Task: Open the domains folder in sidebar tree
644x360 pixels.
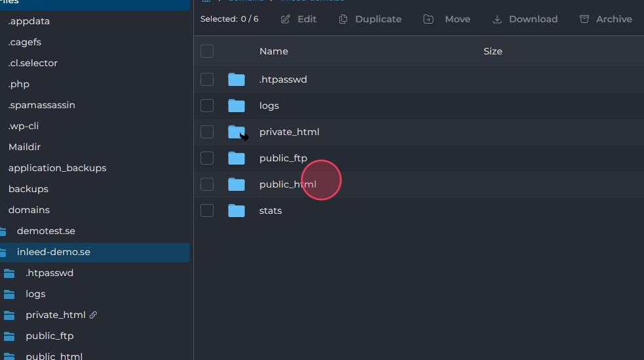Action: pyautogui.click(x=29, y=210)
